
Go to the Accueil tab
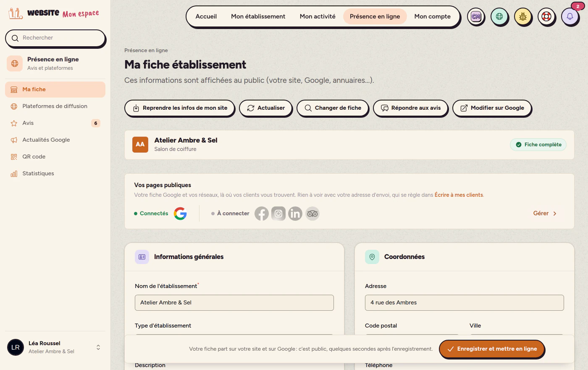(x=206, y=16)
